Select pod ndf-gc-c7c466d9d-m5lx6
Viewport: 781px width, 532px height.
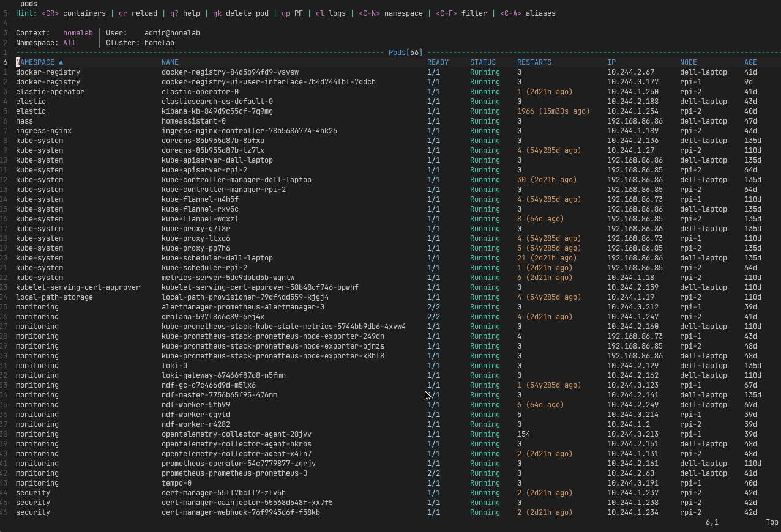pyautogui.click(x=209, y=385)
